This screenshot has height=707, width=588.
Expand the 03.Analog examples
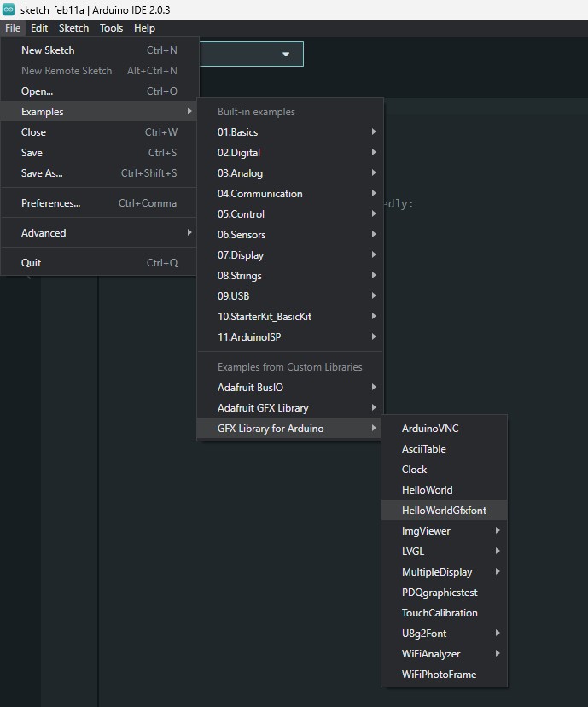pyautogui.click(x=290, y=173)
